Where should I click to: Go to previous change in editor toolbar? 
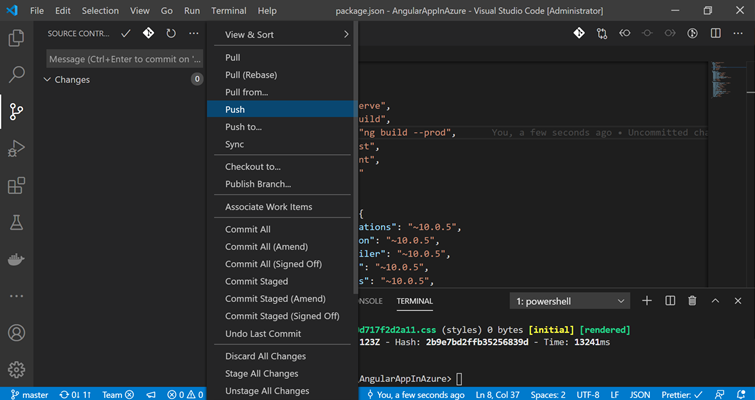(625, 33)
